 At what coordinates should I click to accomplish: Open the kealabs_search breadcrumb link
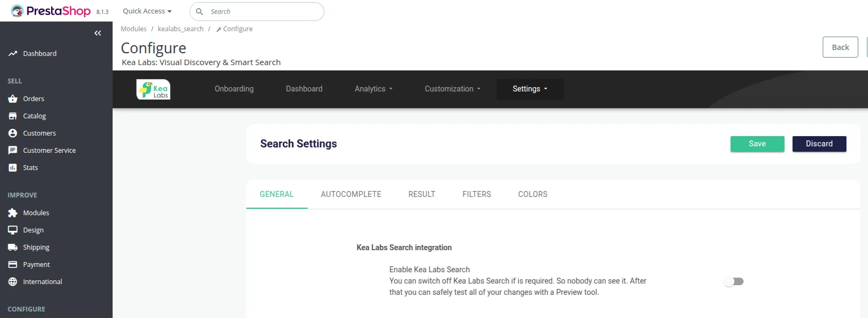tap(180, 29)
